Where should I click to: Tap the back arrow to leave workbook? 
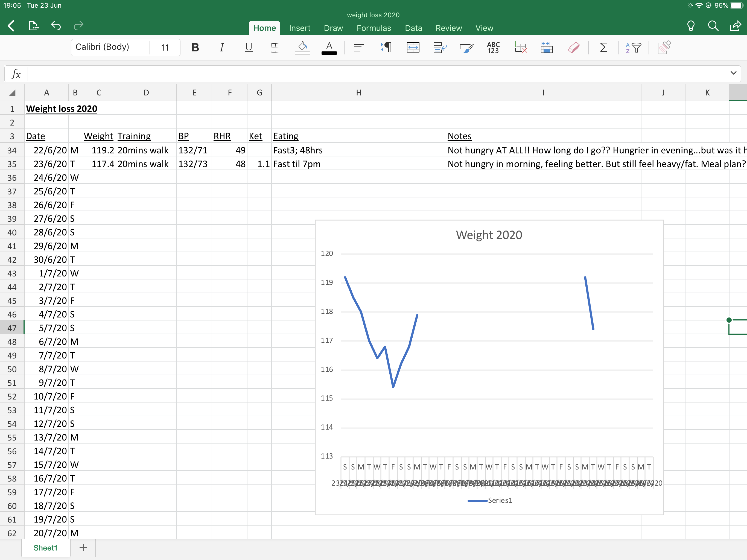click(x=11, y=26)
